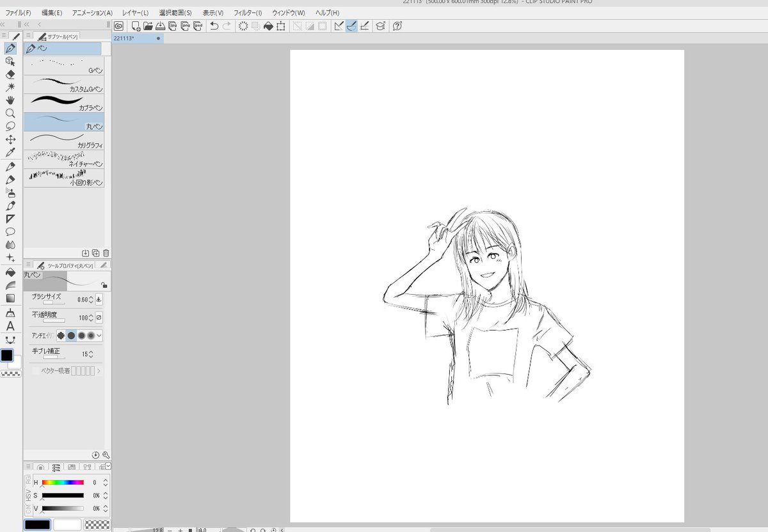The image size is (768, 532).
Task: Choose the Blend tool
Action: 10,244
